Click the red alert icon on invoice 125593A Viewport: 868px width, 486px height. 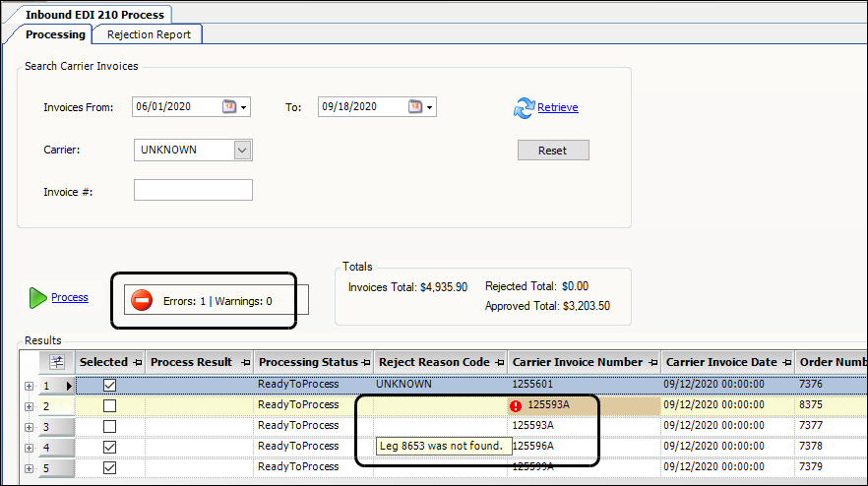(516, 405)
